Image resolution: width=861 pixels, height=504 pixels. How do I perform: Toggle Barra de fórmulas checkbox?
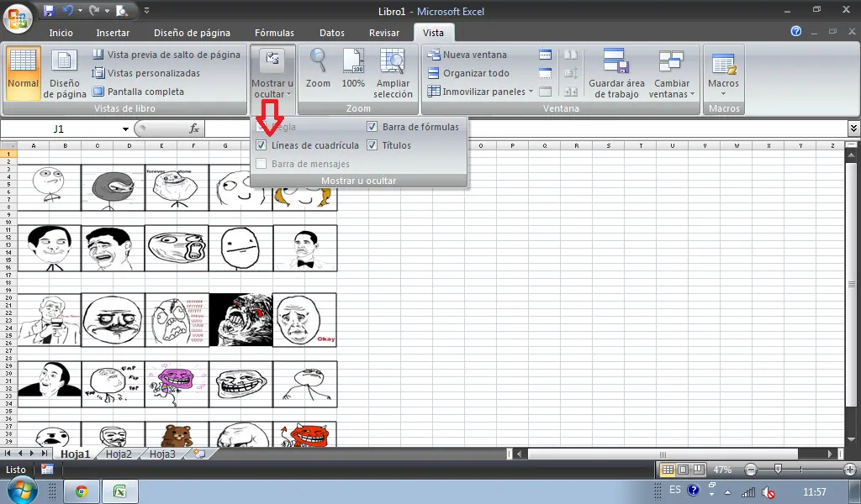(372, 127)
